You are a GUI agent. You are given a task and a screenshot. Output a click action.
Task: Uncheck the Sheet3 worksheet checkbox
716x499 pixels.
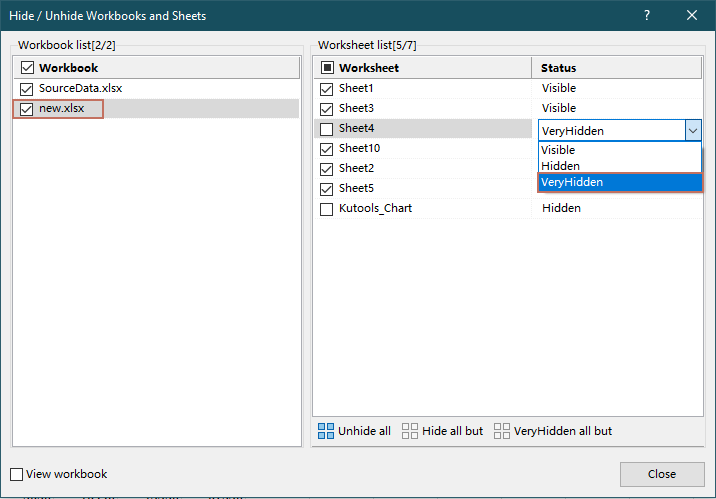326,108
